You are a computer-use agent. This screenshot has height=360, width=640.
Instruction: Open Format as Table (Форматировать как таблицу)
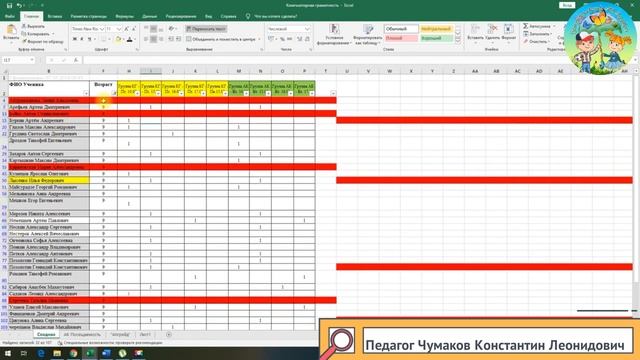coord(368,34)
